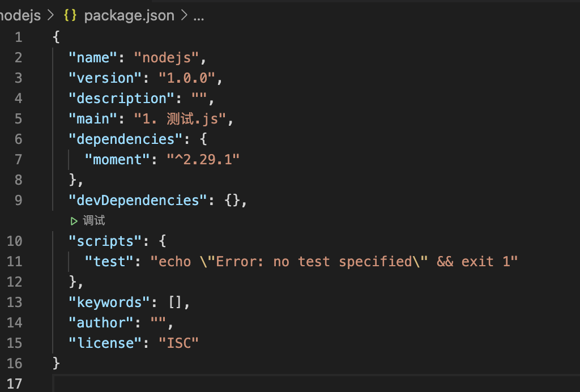Click the "echo" test script string
Image resolution: width=580 pixels, height=392 pixels.
[334, 262]
